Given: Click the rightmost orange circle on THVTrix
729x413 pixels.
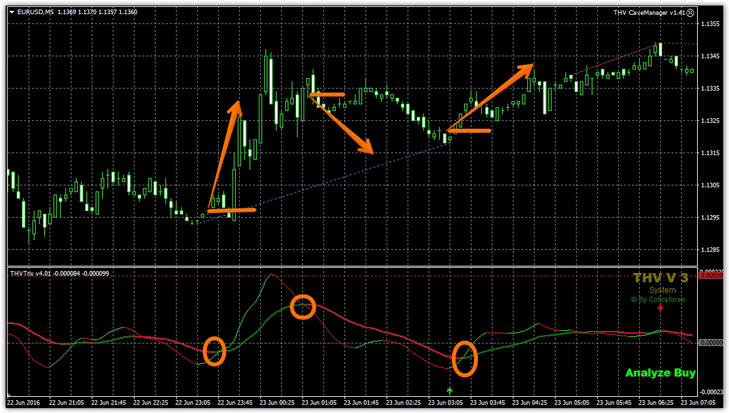Looking at the screenshot, I should click(464, 357).
